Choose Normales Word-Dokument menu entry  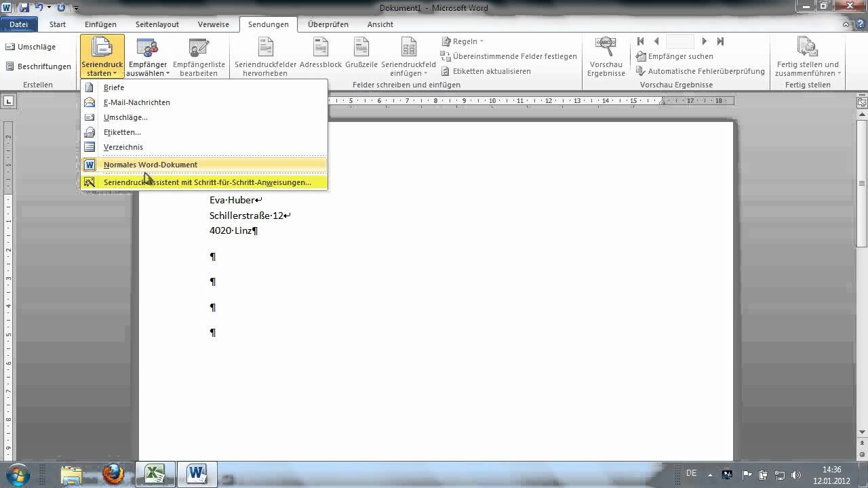coord(204,165)
